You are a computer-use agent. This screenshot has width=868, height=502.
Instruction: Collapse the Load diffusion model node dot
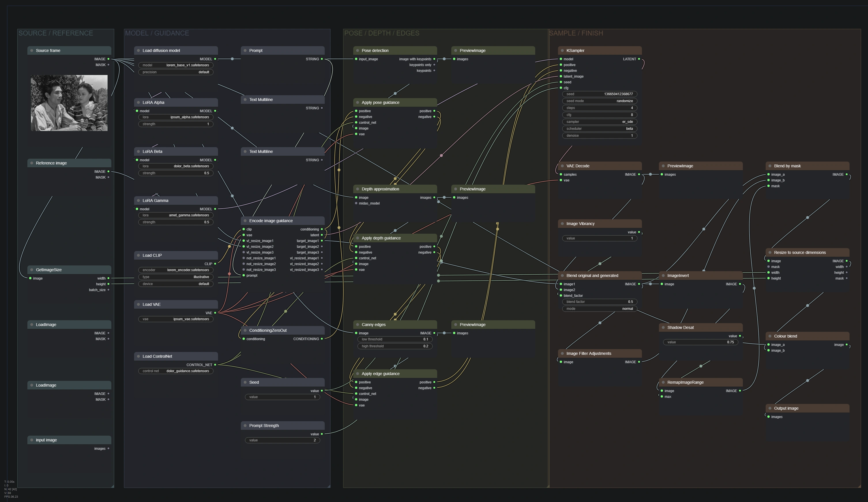pos(138,51)
